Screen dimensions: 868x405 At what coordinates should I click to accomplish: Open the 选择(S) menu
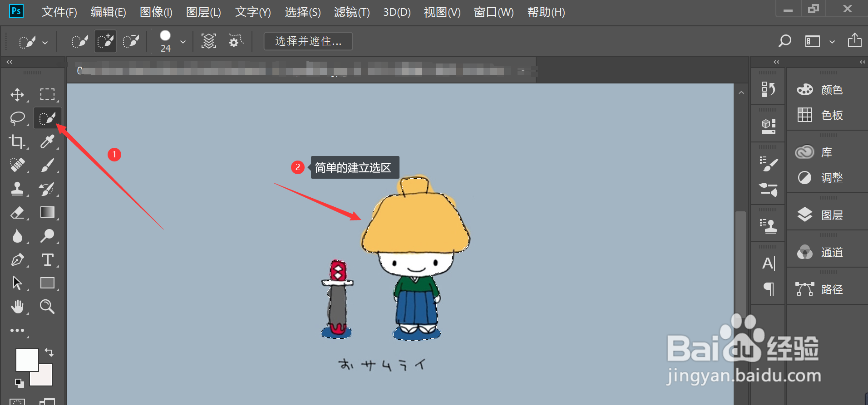pos(303,12)
